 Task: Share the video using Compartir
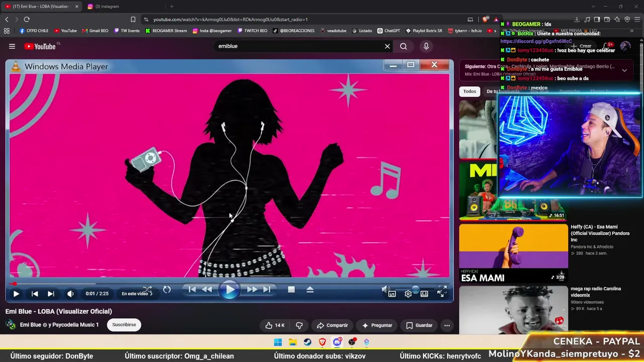tap(332, 325)
